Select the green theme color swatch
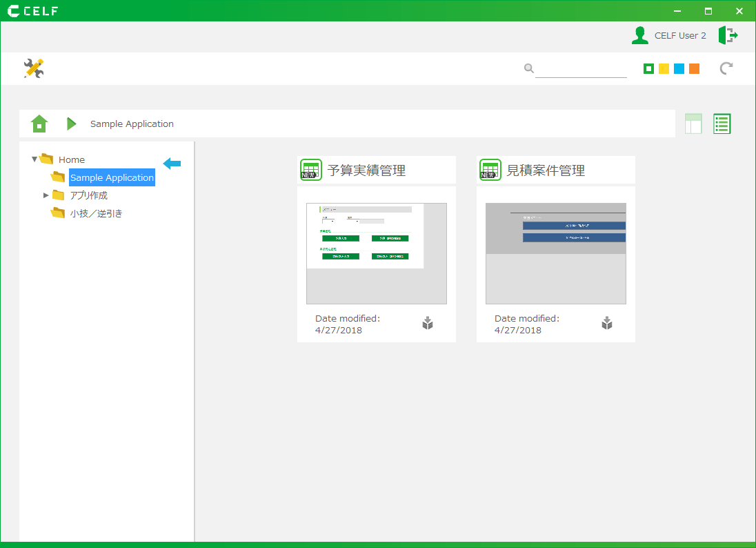The height and width of the screenshot is (548, 756). pyautogui.click(x=648, y=68)
